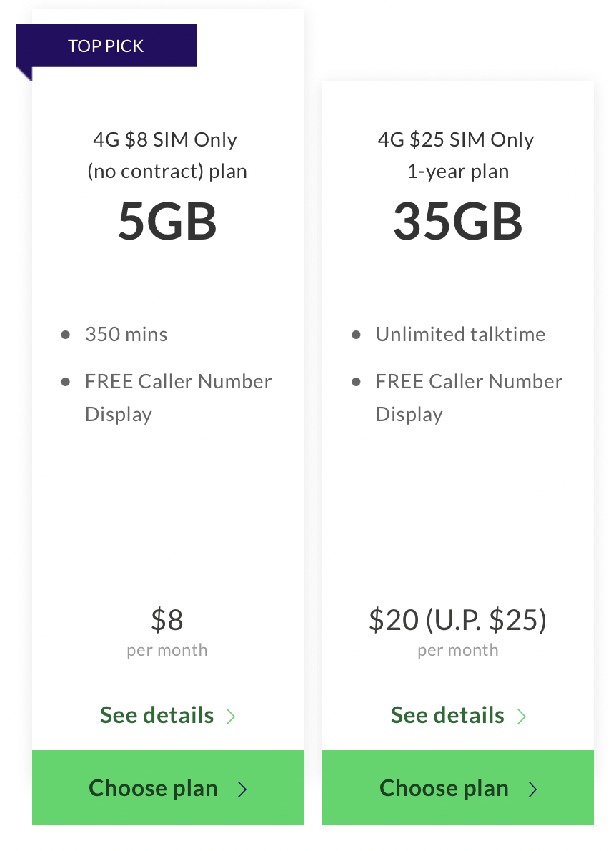Click FREE Caller Number Display in 5GB card
The image size is (616, 851).
click(x=178, y=398)
